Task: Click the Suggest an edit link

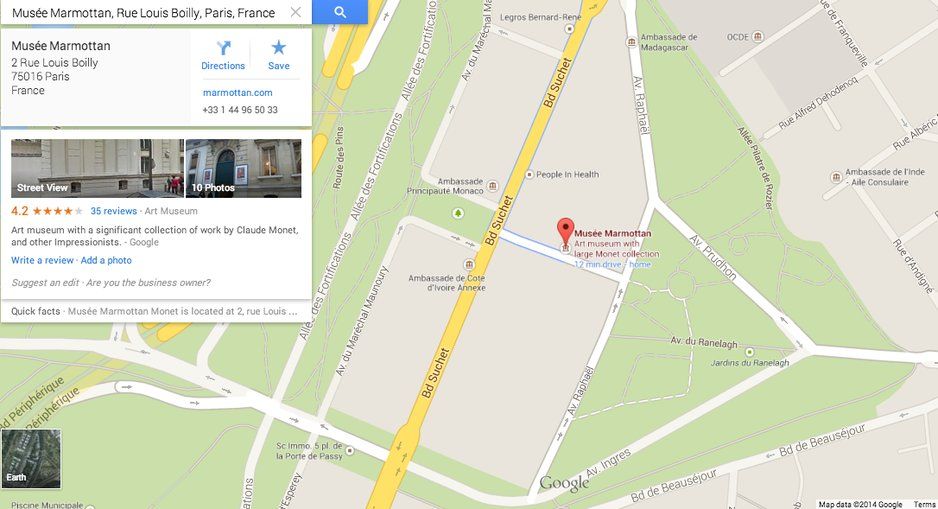Action: click(45, 282)
